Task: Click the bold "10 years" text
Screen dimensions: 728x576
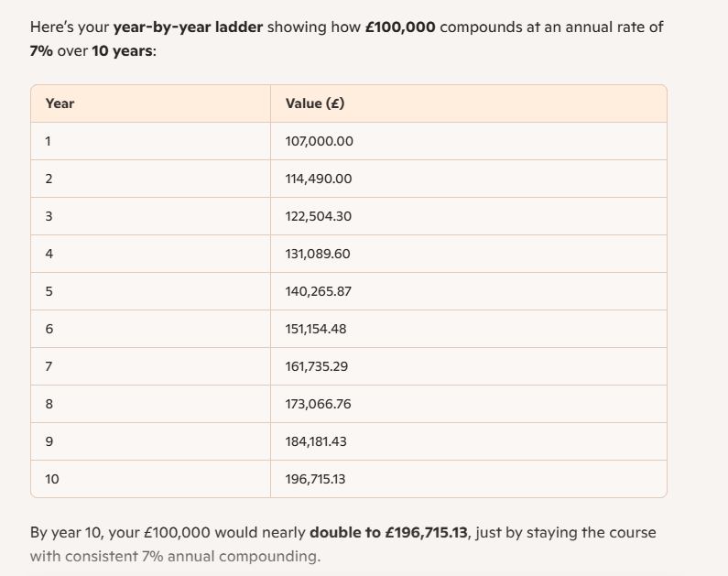Action: click(x=122, y=50)
